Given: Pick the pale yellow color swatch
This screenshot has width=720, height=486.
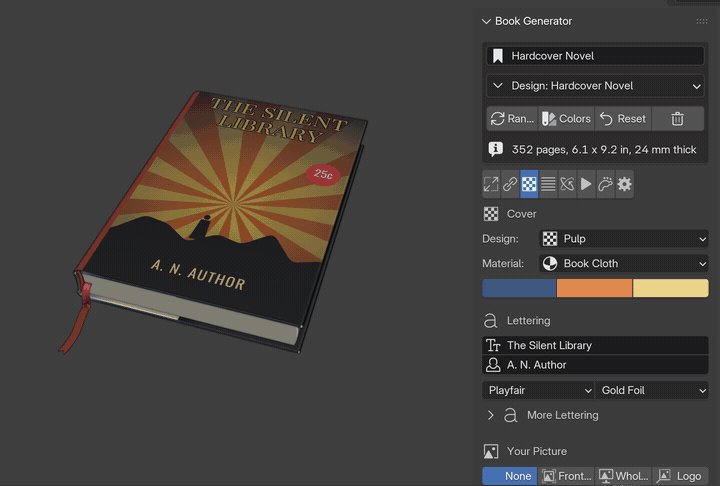Looking at the screenshot, I should pyautogui.click(x=670, y=288).
